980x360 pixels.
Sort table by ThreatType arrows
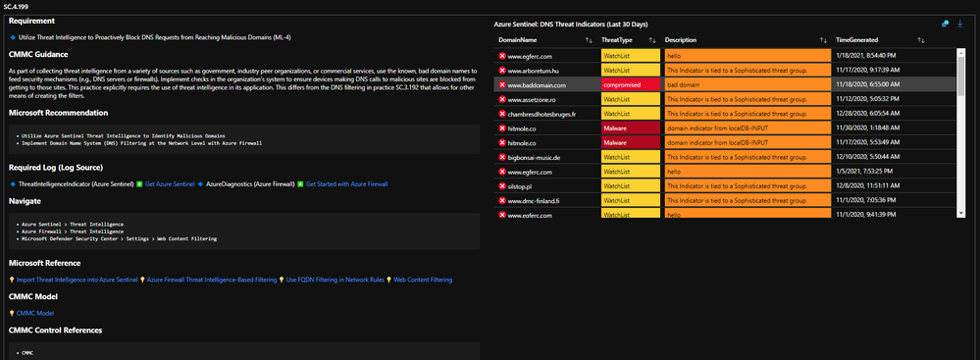coord(652,40)
